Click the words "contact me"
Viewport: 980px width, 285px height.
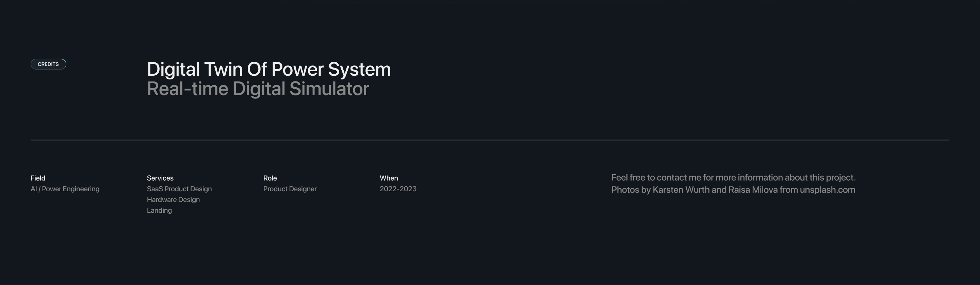pos(679,178)
